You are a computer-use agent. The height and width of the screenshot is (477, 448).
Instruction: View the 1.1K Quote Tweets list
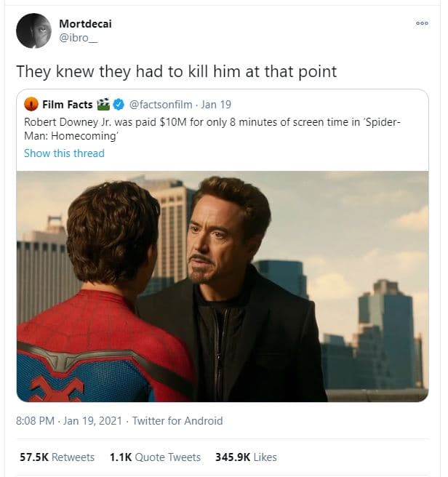[x=155, y=457]
